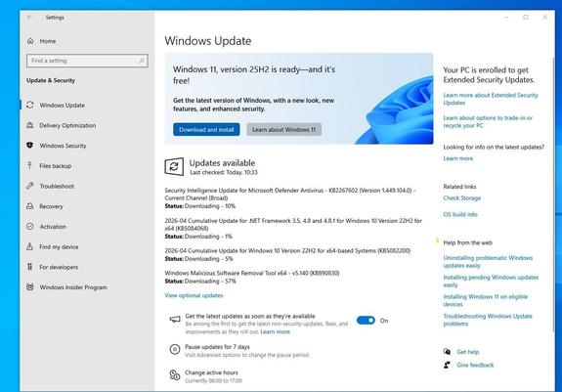Click Download and install button
This screenshot has width=562, height=392.
[206, 129]
